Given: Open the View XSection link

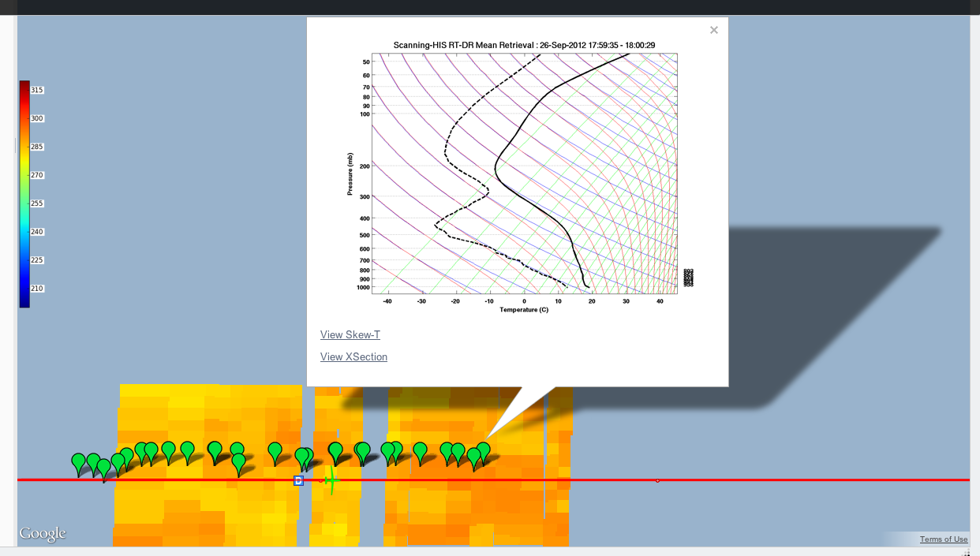Looking at the screenshot, I should (353, 357).
